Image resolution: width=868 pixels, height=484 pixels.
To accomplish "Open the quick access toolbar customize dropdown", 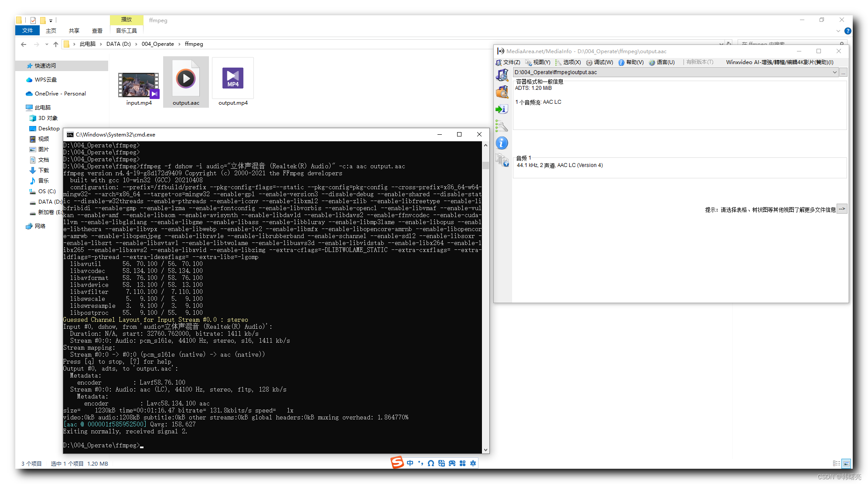I will click(51, 20).
